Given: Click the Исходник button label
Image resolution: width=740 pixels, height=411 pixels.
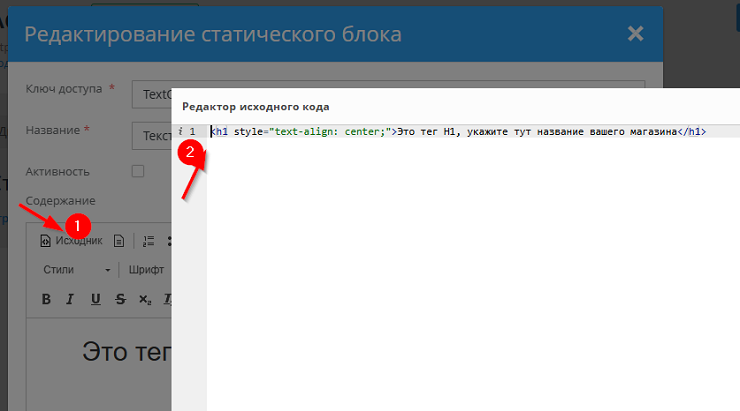Looking at the screenshot, I should 79,241.
